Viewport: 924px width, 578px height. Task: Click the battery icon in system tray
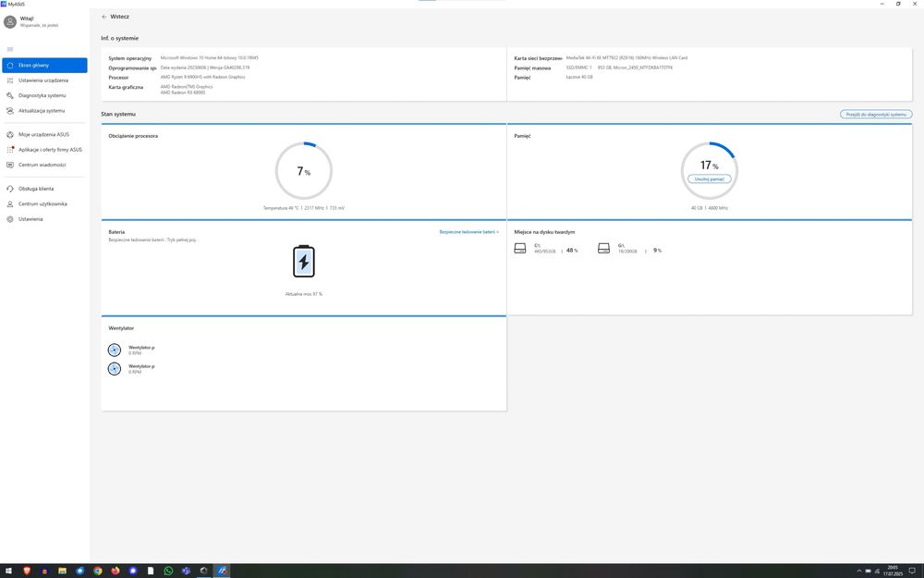[868, 571]
